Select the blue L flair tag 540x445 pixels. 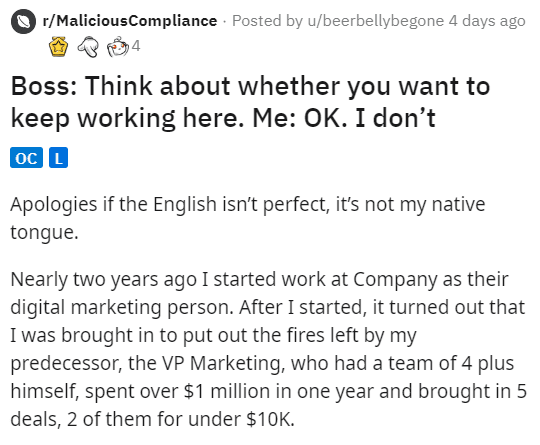(x=59, y=158)
